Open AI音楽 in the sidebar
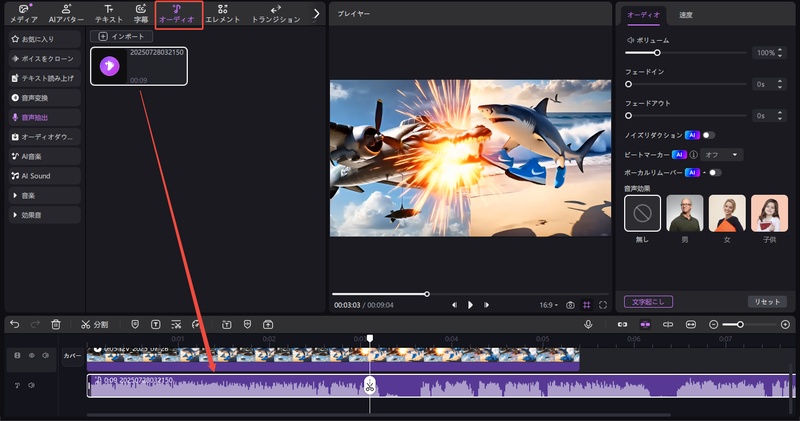This screenshot has width=800, height=421. point(45,156)
